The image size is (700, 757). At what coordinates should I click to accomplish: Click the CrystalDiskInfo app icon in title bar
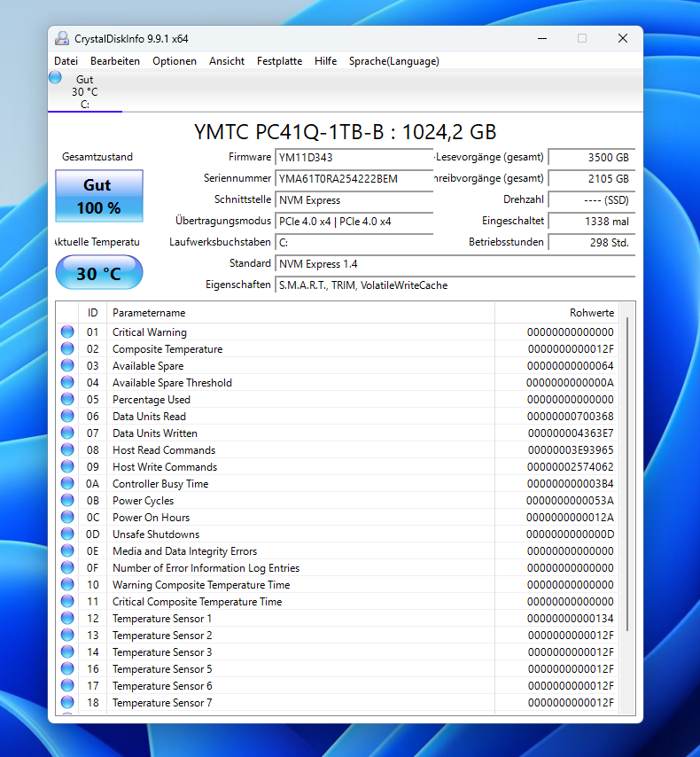(62, 39)
